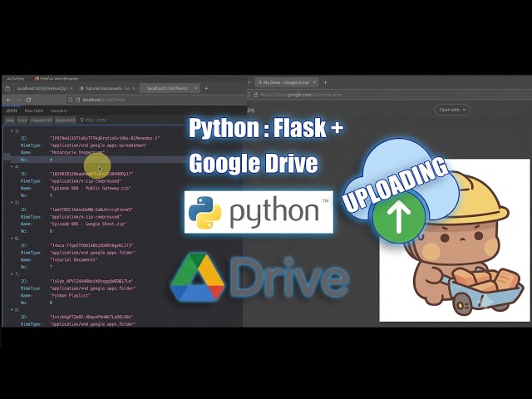Select MimeType folder value under node 7

92,288
